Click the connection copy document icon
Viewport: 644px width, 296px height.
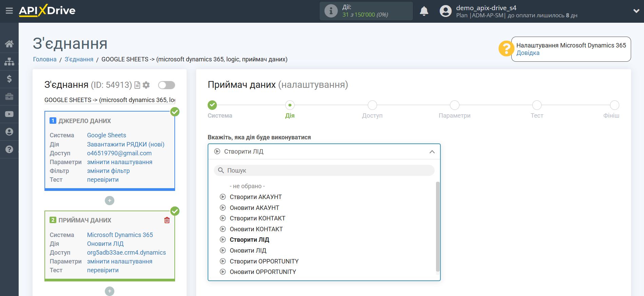coord(137,85)
